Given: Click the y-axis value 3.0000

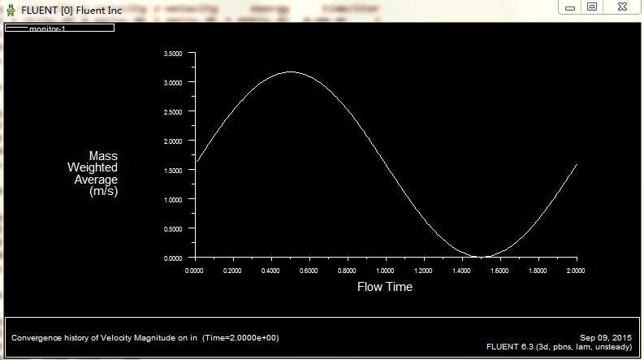Looking at the screenshot, I should (173, 83).
